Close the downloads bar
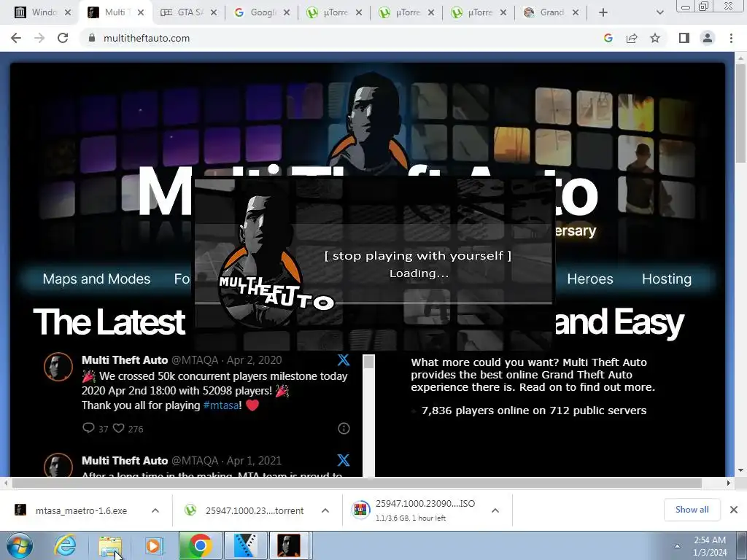747x560 pixels. coord(734,510)
